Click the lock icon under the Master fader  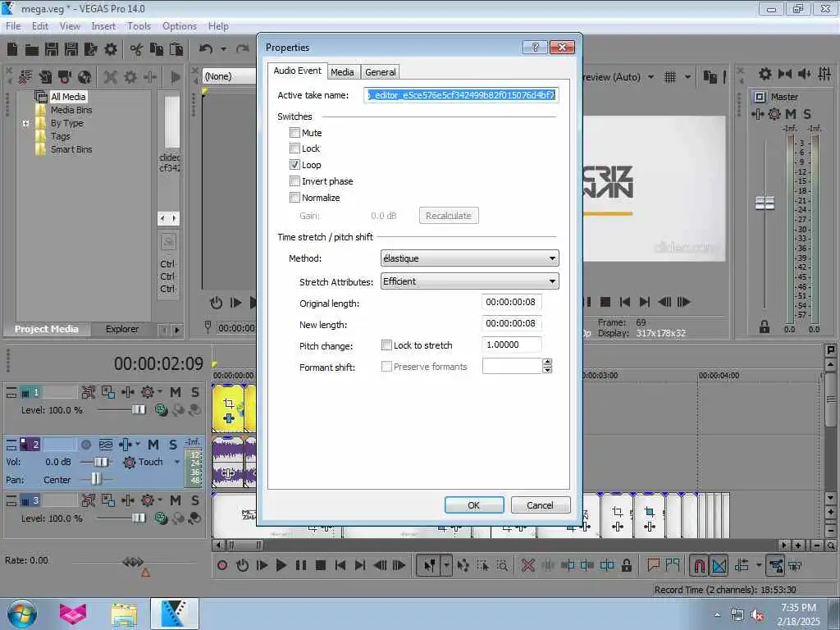pos(765,326)
